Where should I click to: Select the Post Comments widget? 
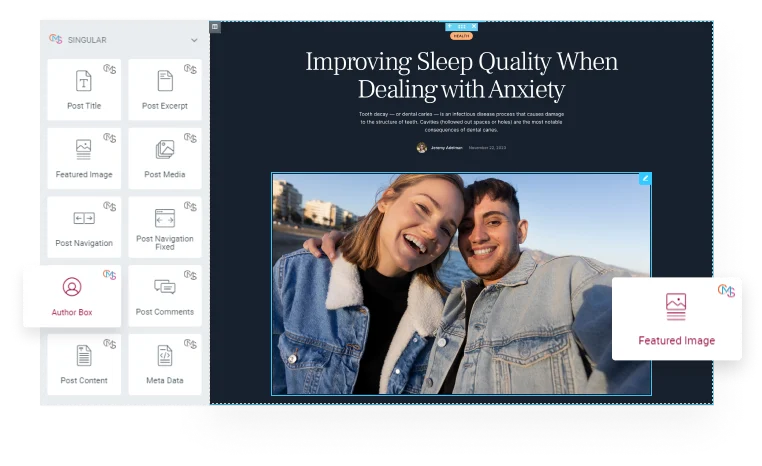tap(165, 296)
